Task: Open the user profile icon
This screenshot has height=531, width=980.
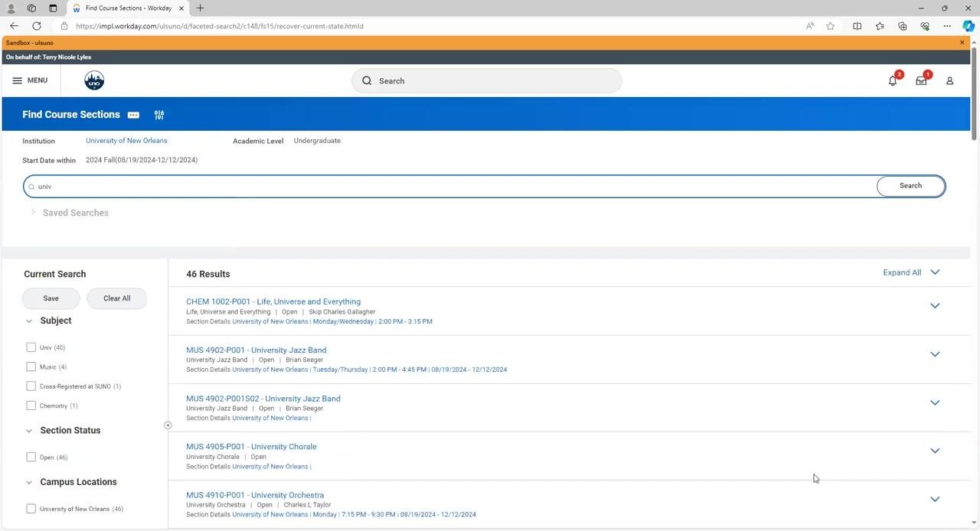Action: (949, 80)
